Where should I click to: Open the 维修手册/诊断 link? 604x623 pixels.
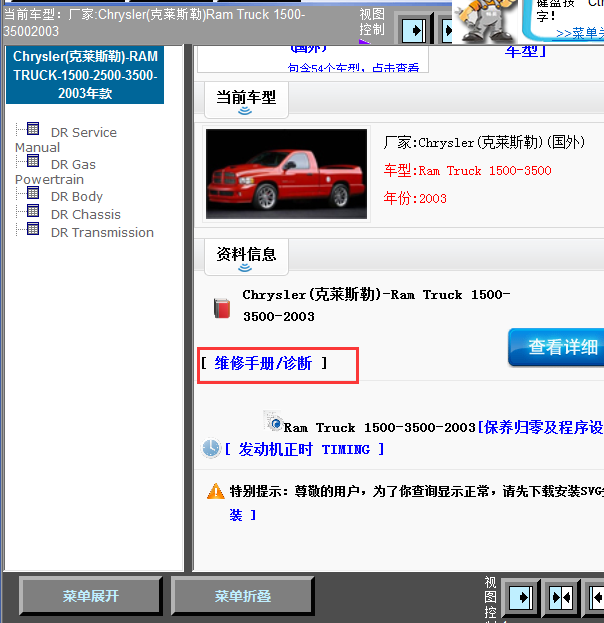(x=263, y=363)
